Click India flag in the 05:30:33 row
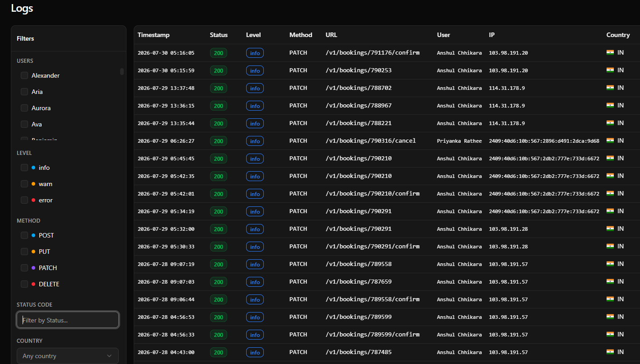640x364 pixels. [x=610, y=246]
